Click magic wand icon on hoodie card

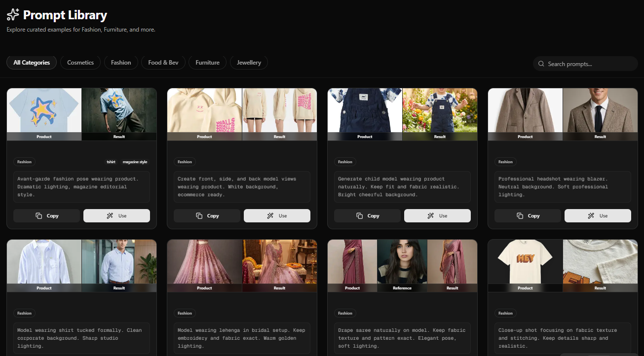(270, 216)
